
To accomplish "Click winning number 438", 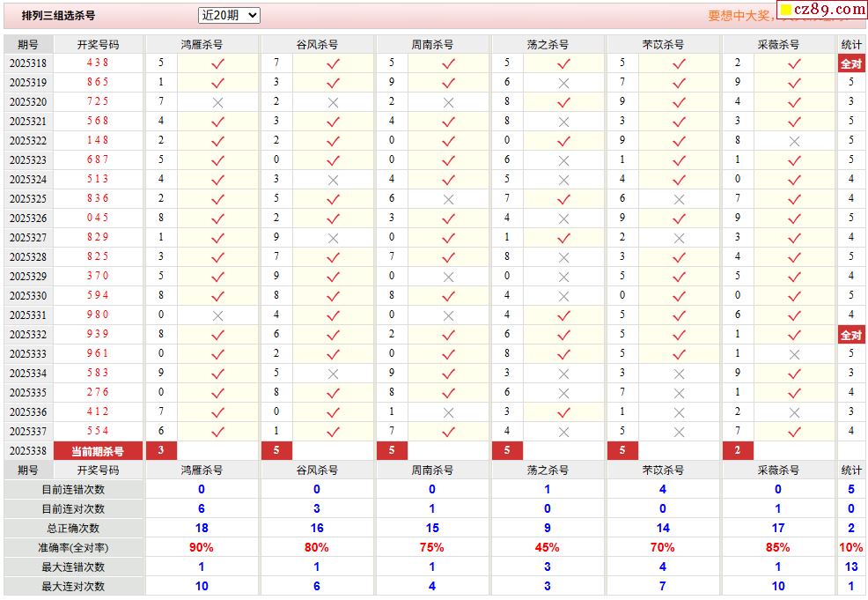I will 98,63.
